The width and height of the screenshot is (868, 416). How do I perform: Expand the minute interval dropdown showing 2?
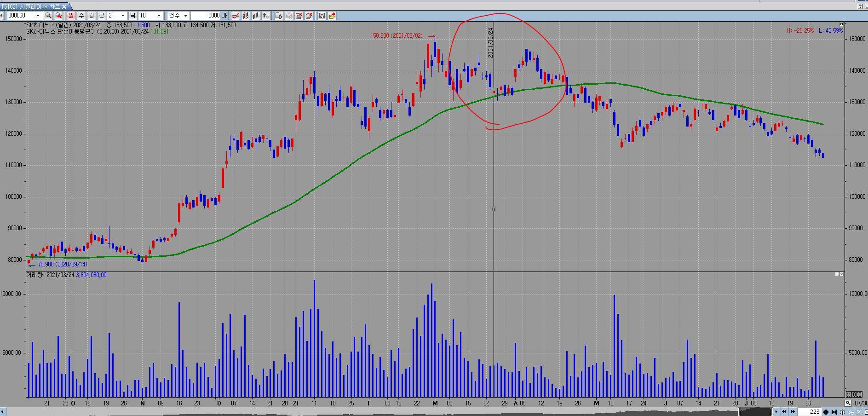click(122, 16)
